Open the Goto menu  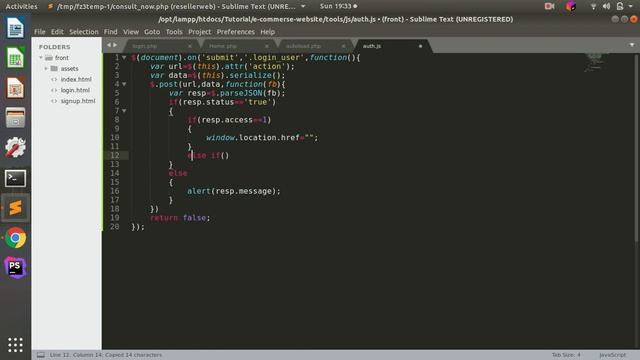[152, 32]
